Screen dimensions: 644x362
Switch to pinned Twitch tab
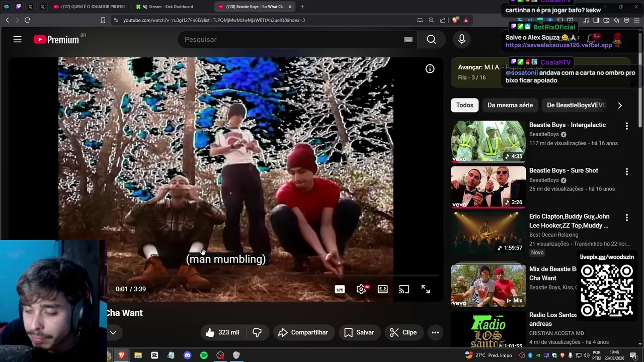pyautogui.click(x=18, y=7)
